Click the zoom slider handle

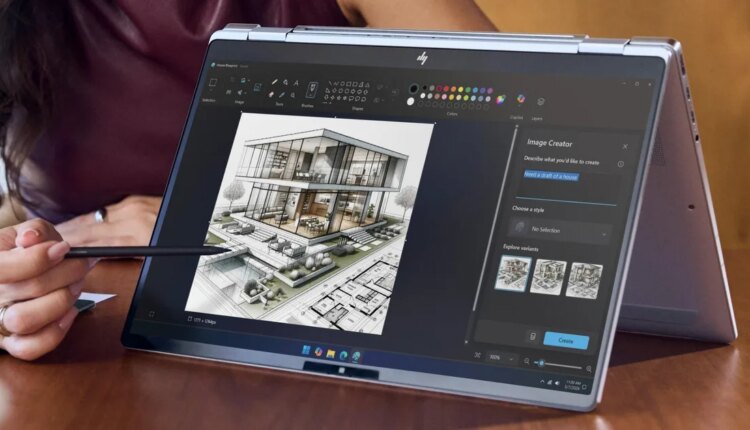click(x=541, y=362)
